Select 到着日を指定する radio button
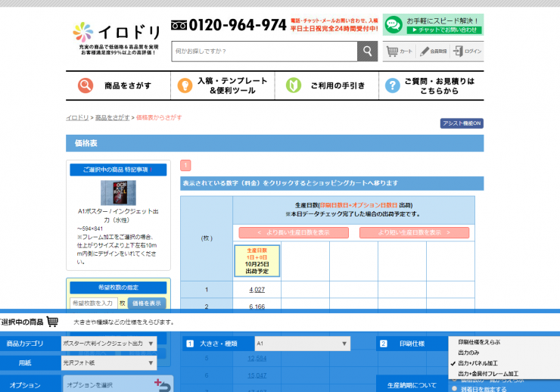The height and width of the screenshot is (392, 560). pyautogui.click(x=454, y=389)
